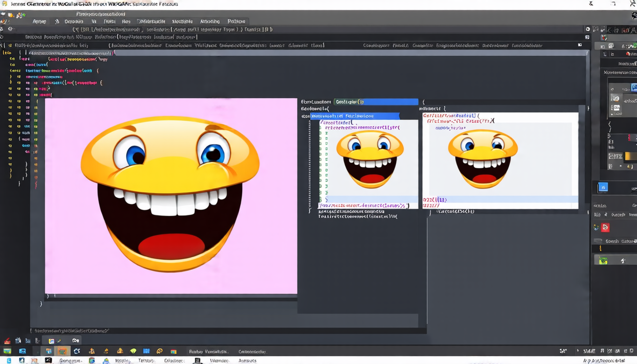Screen dimensions: 637x364
Task: Click the orange spiral icon in the taskbar
Action: pyautogui.click(x=160, y=351)
